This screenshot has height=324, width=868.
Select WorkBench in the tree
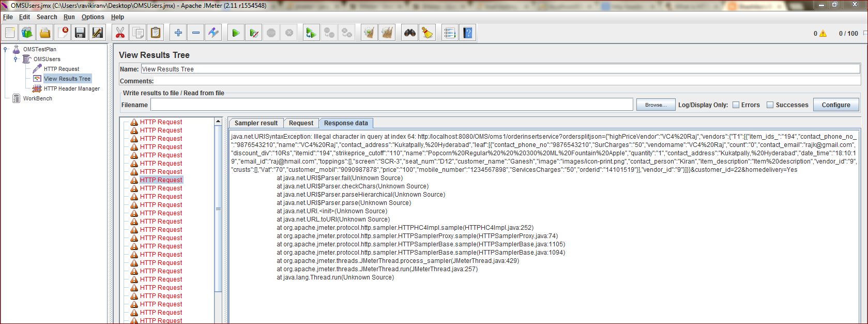coord(38,98)
